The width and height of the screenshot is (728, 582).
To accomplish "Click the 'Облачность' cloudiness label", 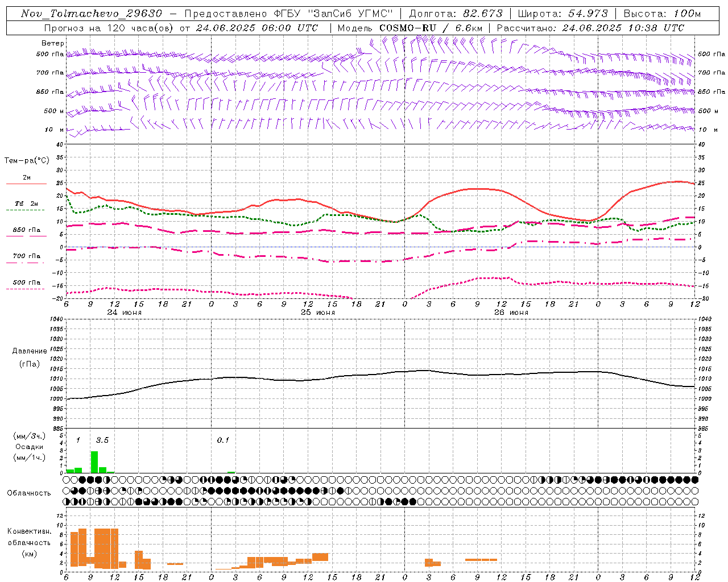I will pos(29,493).
